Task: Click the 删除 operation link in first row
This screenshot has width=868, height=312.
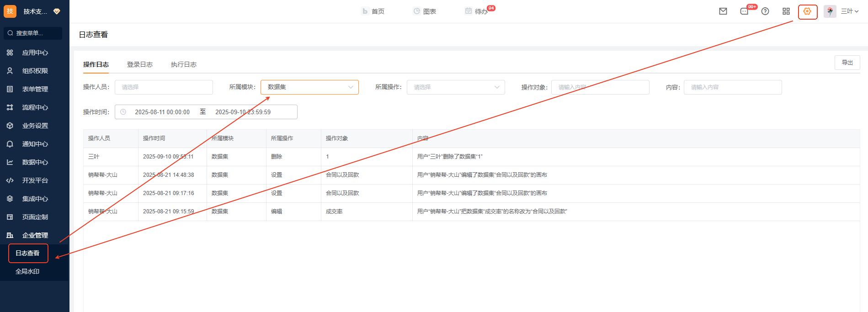Action: click(277, 157)
